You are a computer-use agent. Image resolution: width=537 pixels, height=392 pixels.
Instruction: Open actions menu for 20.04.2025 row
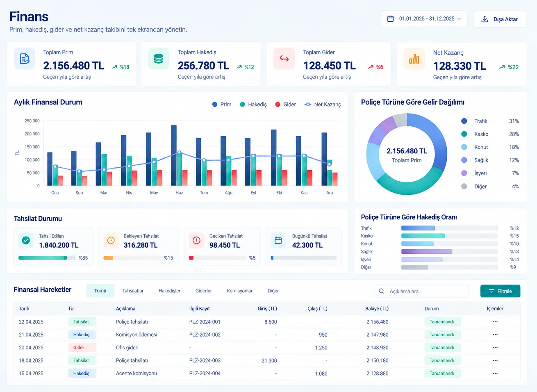pyautogui.click(x=495, y=348)
